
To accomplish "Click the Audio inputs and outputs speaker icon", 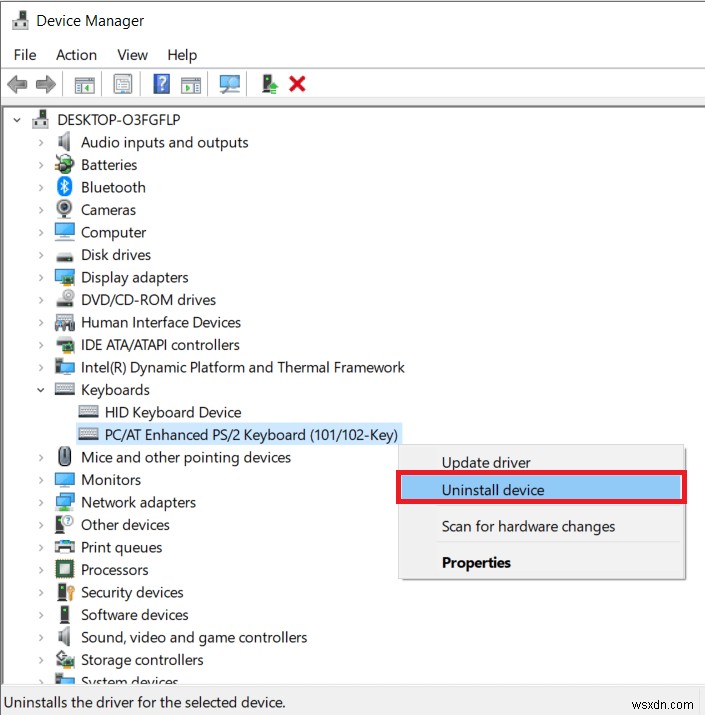I will 64,142.
